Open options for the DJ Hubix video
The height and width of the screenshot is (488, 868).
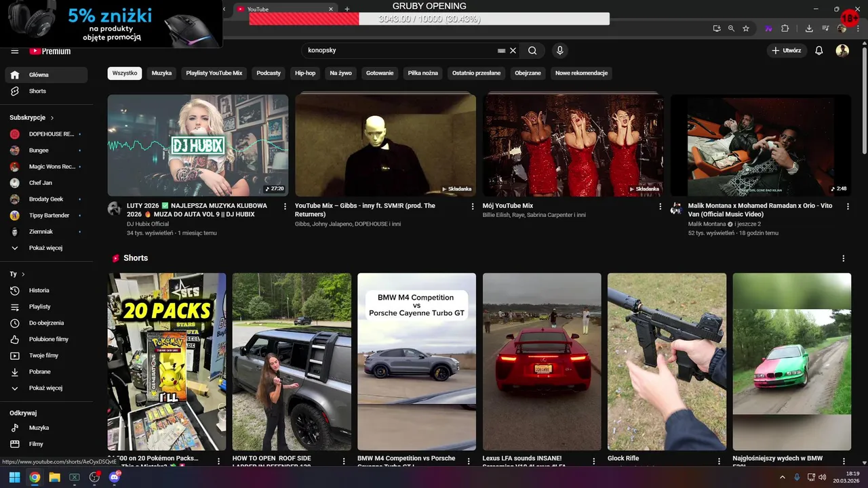coord(285,207)
